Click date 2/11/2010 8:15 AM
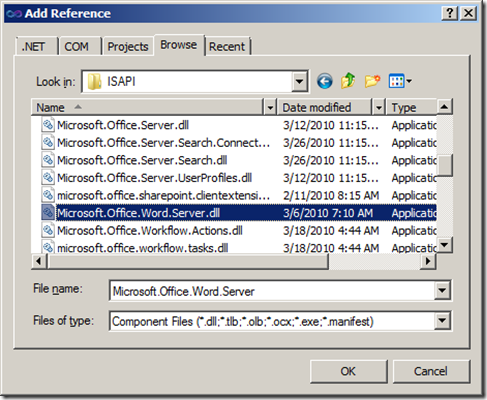 coord(331,195)
